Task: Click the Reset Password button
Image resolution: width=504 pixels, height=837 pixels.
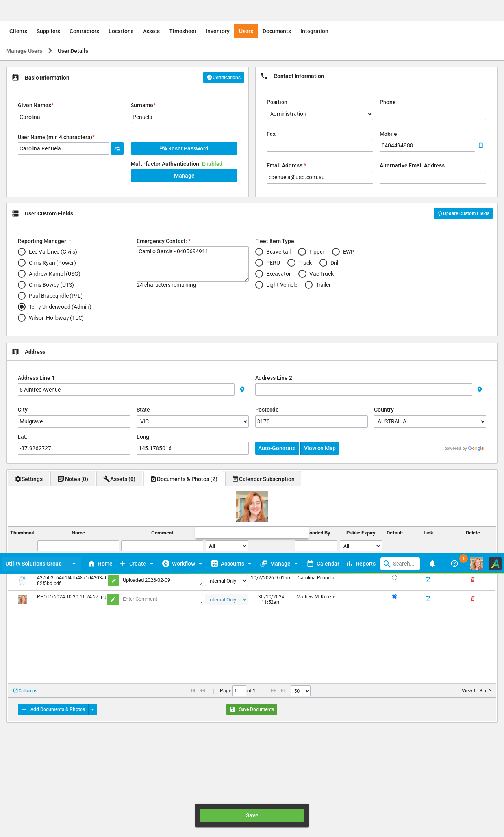Action: (184, 148)
